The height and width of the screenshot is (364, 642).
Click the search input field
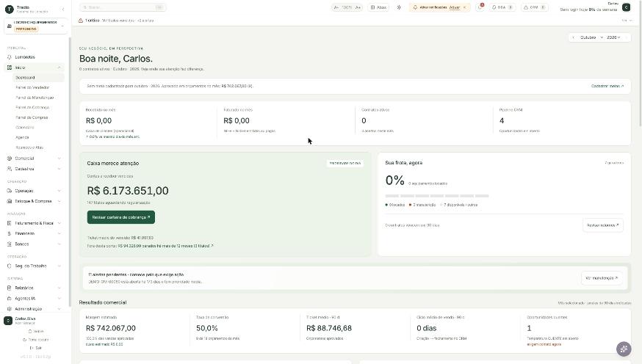coord(123,7)
